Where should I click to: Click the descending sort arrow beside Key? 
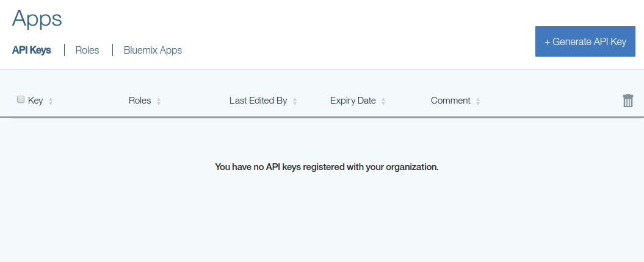click(x=51, y=104)
